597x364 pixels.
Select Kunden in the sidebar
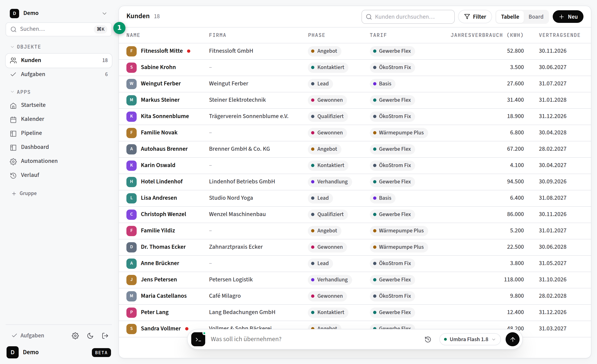[x=59, y=60]
